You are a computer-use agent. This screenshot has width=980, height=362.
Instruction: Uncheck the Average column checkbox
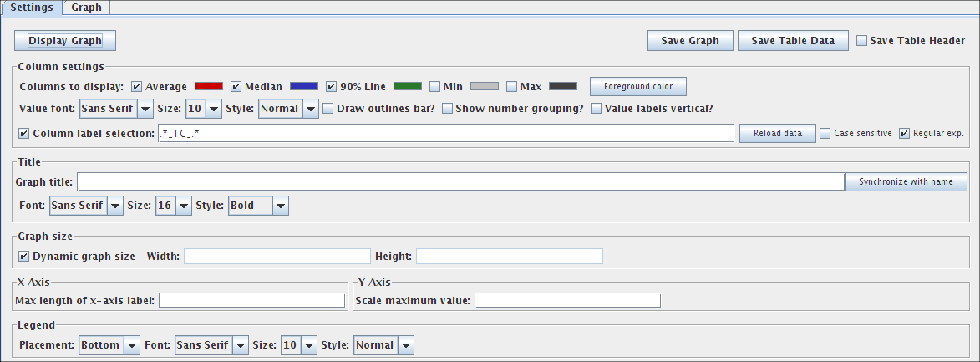(137, 86)
